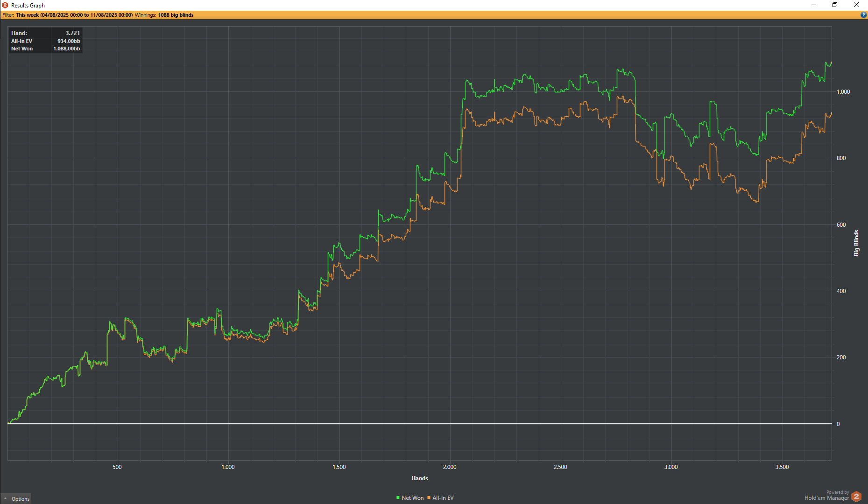The height and width of the screenshot is (504, 868).
Task: Close the Results Graph window
Action: (856, 5)
